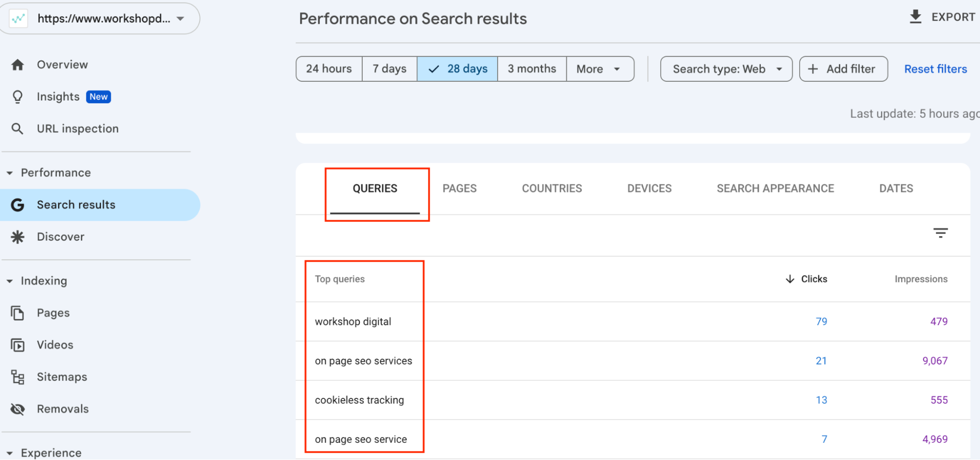The width and height of the screenshot is (980, 460).
Task: Switch to the Dates tab
Action: coord(896,189)
